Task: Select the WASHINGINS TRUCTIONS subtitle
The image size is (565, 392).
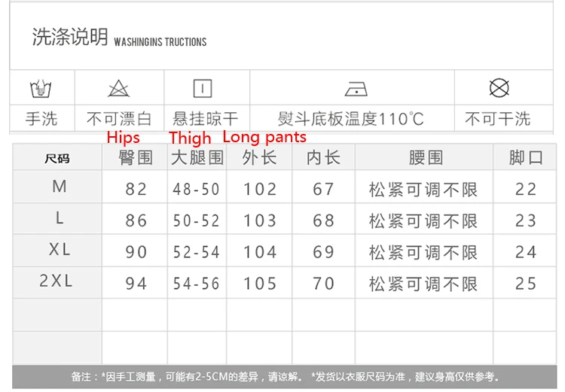Action: click(x=160, y=42)
